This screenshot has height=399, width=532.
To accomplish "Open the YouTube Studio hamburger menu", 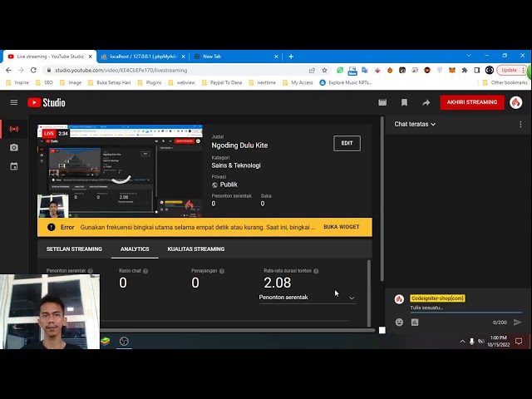I will point(14,102).
